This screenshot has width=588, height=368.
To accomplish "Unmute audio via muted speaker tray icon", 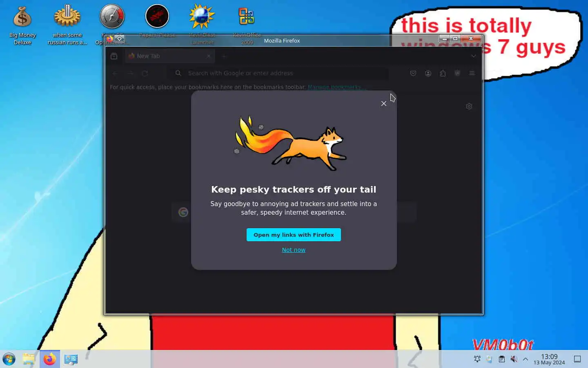I will 514,359.
